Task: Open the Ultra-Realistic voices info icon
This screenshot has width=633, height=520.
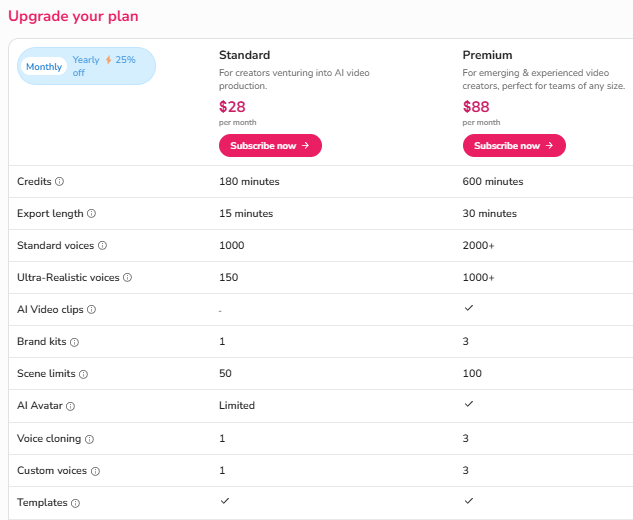Action: pyautogui.click(x=128, y=277)
